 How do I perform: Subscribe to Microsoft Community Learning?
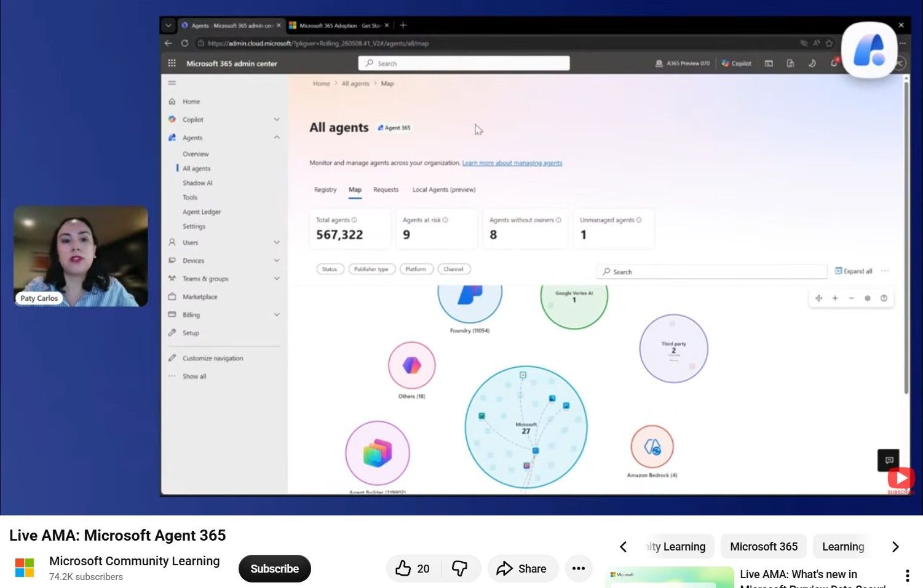(x=275, y=569)
